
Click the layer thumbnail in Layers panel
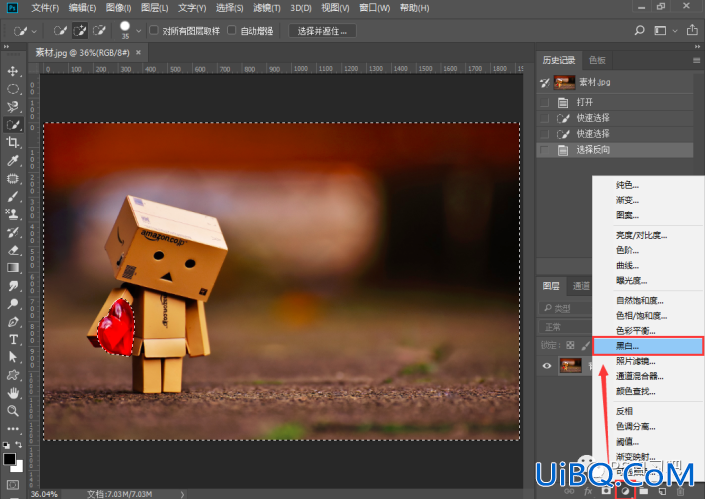click(x=571, y=365)
